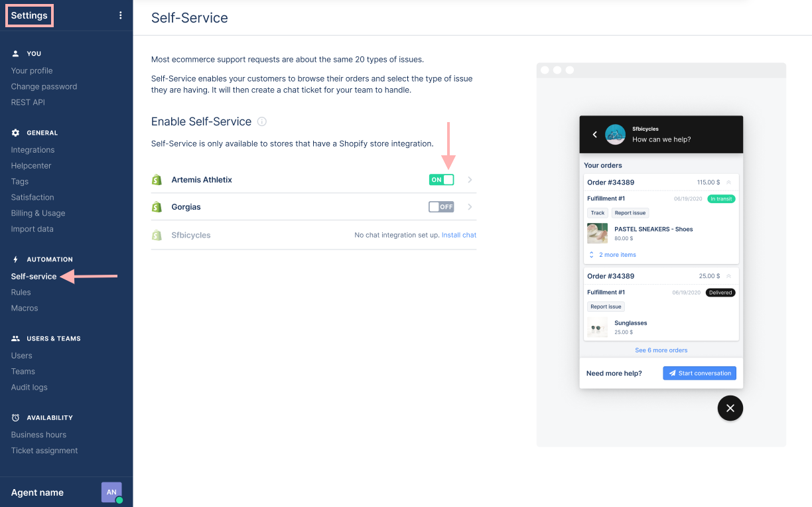Open the Settings three-dot menu

pyautogui.click(x=120, y=15)
